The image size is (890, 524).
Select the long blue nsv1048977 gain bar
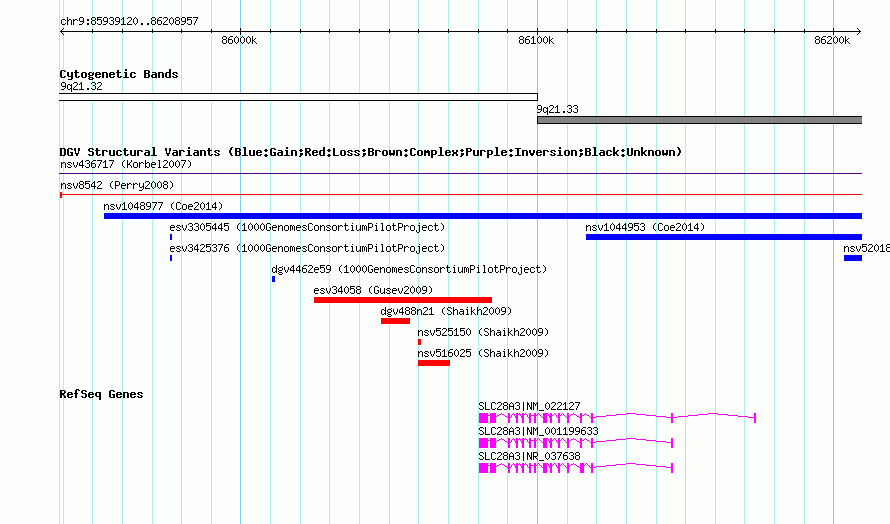click(483, 216)
